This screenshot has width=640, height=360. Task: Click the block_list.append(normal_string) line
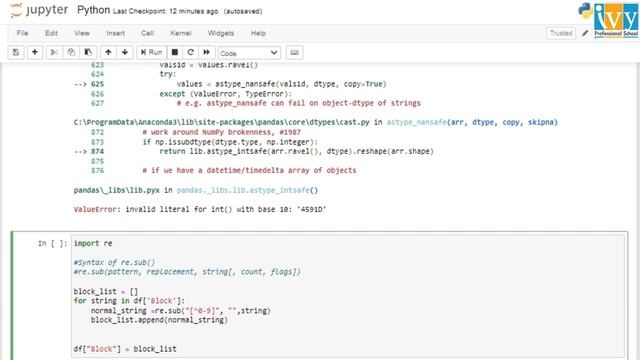point(159,320)
